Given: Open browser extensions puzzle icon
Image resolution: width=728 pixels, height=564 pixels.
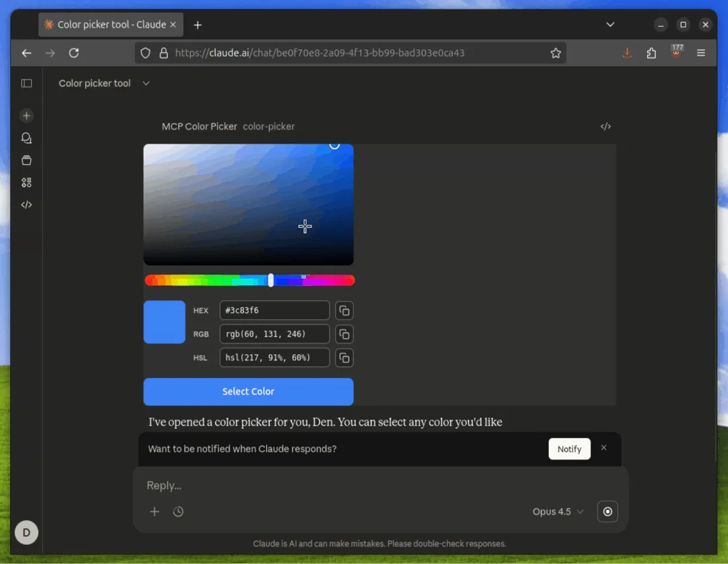Looking at the screenshot, I should tap(651, 53).
